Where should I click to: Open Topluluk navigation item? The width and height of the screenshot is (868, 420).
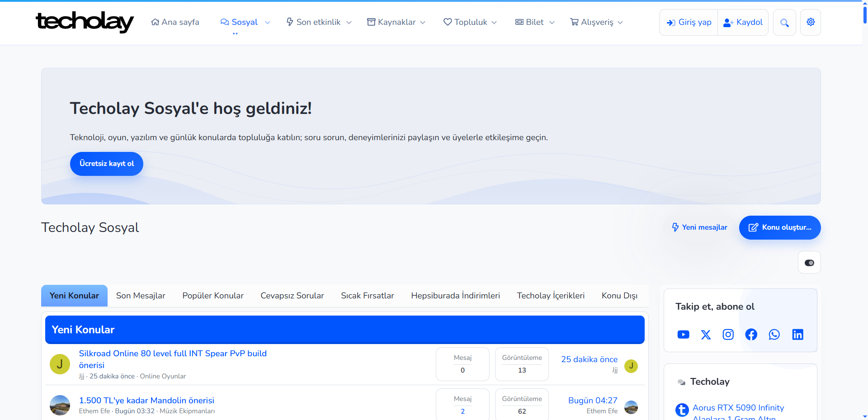pyautogui.click(x=465, y=22)
